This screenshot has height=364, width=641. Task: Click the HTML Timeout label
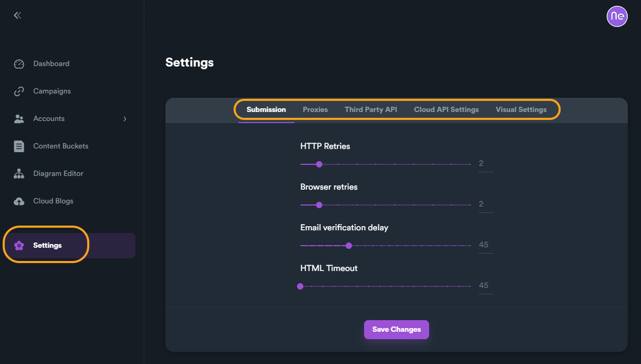(x=329, y=268)
